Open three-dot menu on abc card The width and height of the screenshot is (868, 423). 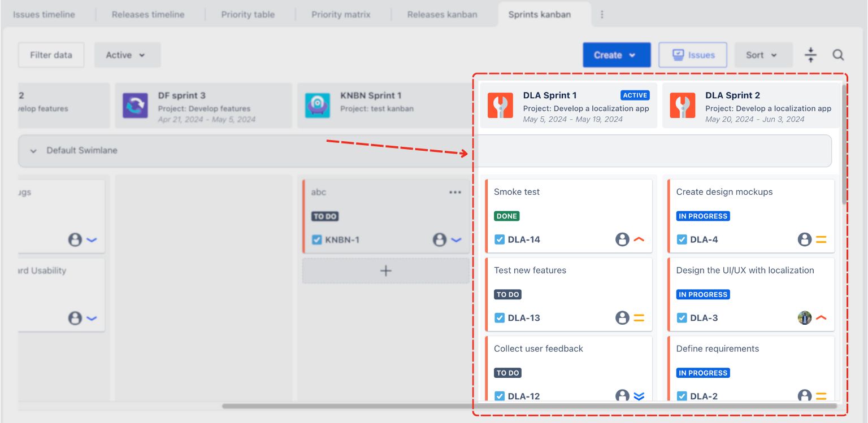[x=455, y=192]
